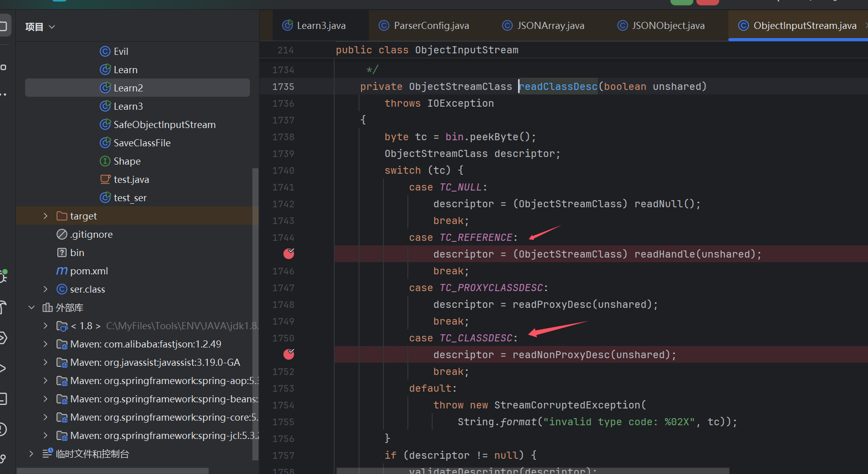Click the spring-aop Maven library icon
This screenshot has width=868, height=474.
[x=62, y=381]
